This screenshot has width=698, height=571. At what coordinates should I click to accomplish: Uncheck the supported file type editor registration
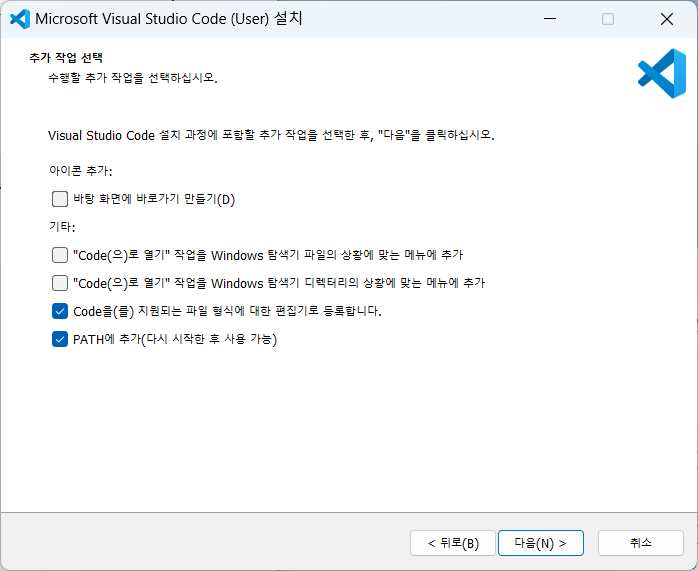tap(60, 311)
